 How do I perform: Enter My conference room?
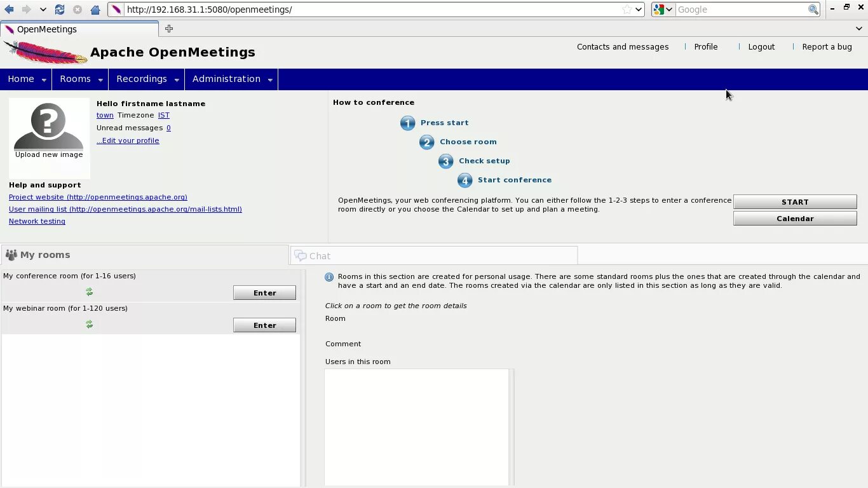264,293
